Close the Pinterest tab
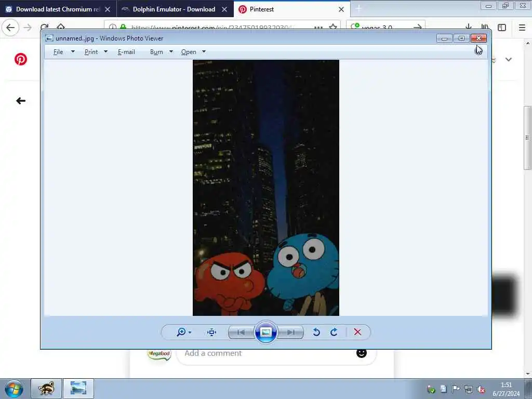Viewport: 532px width, 399px height. tap(341, 9)
